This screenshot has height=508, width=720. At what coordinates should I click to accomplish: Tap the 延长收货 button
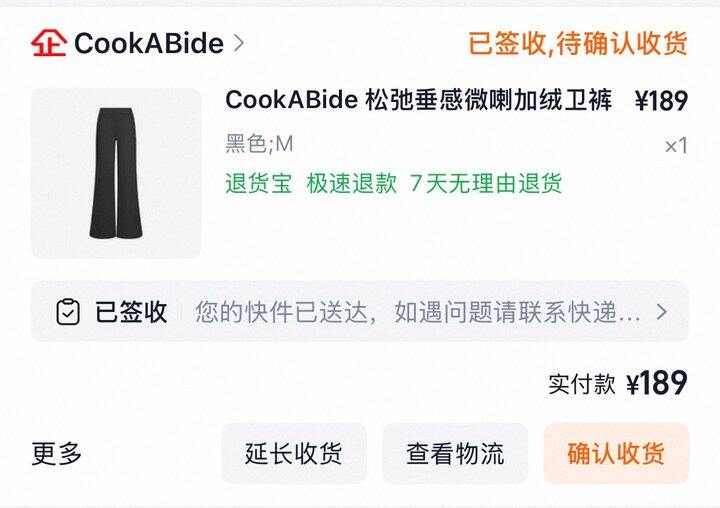pyautogui.click(x=294, y=453)
